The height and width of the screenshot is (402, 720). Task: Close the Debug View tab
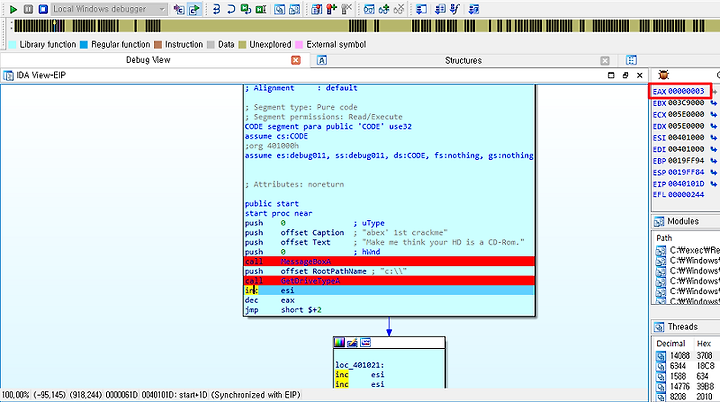pyautogui.click(x=296, y=60)
